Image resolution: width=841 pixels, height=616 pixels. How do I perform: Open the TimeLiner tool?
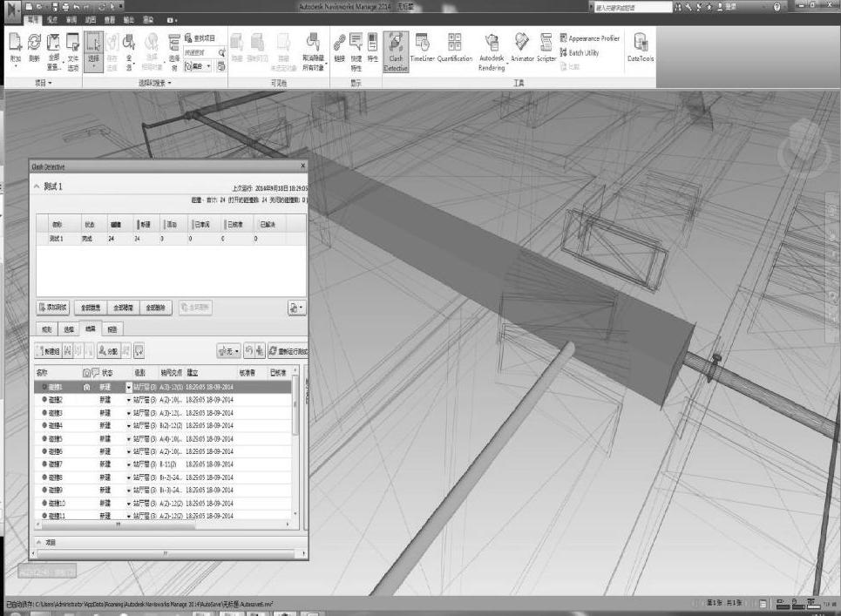click(x=422, y=48)
